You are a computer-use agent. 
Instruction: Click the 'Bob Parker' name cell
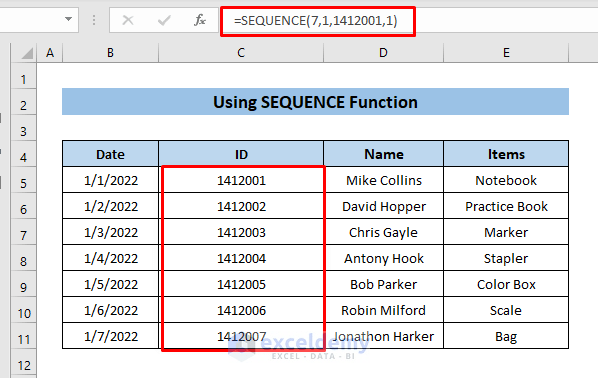tap(383, 284)
